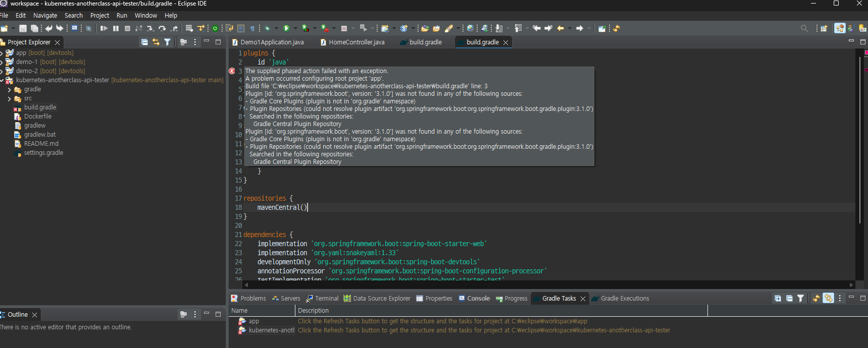Click the Redo arrow in toolbar

click(60, 28)
